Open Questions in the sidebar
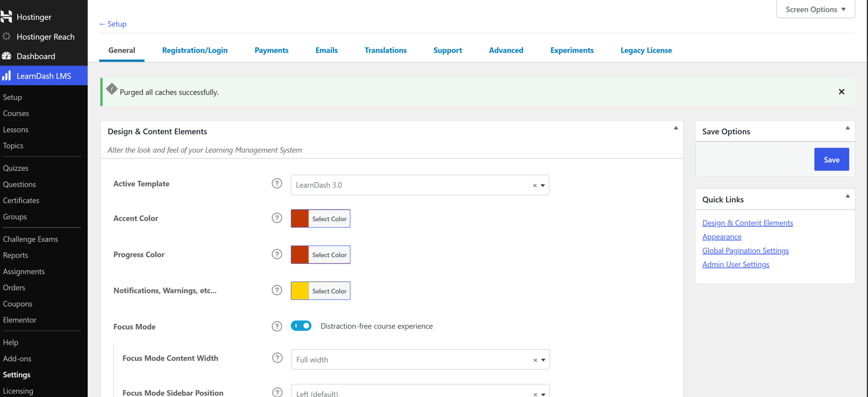 point(20,185)
